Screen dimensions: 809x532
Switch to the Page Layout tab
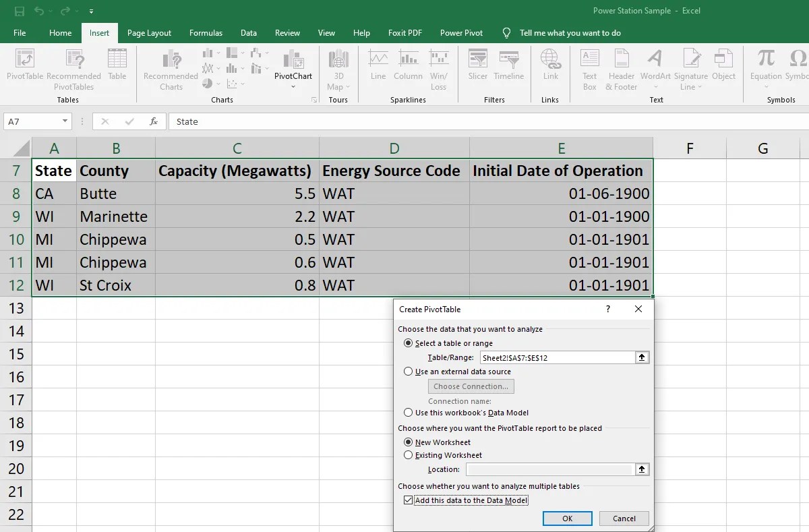point(149,32)
